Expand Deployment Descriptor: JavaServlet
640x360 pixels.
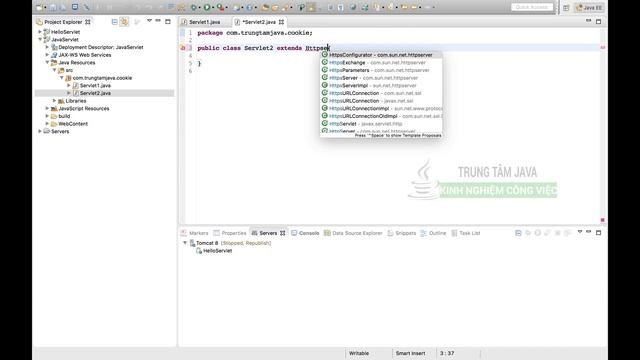[x=47, y=47]
